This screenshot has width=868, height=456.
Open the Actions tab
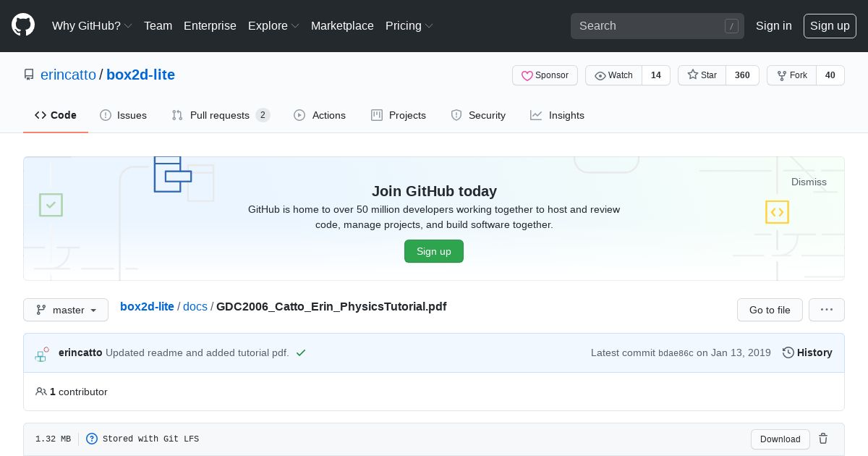click(320, 115)
